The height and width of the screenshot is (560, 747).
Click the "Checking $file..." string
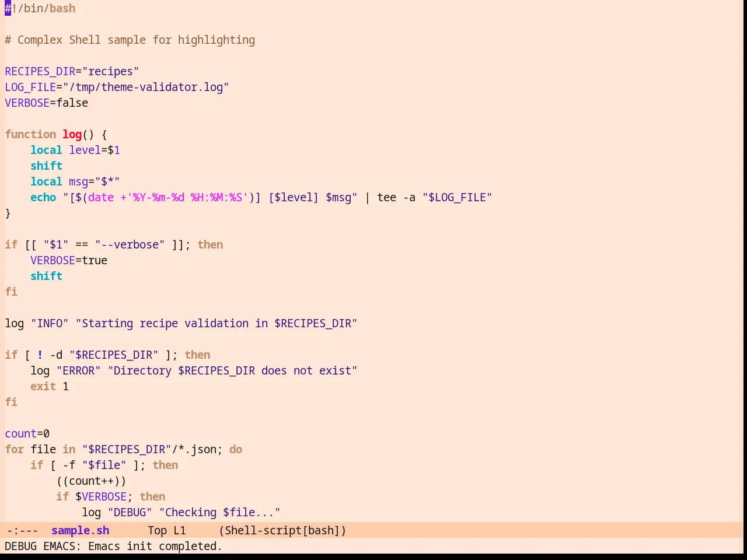pos(219,512)
